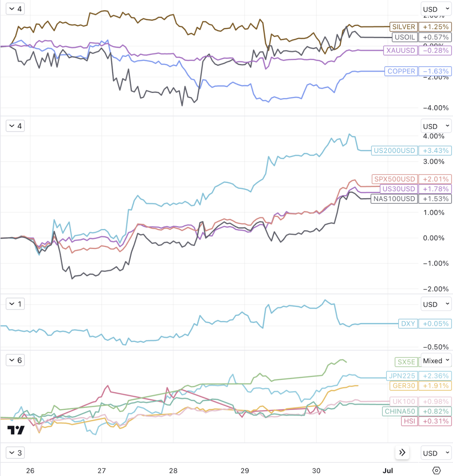Collapse the US indices legend showing 4

coord(15,126)
